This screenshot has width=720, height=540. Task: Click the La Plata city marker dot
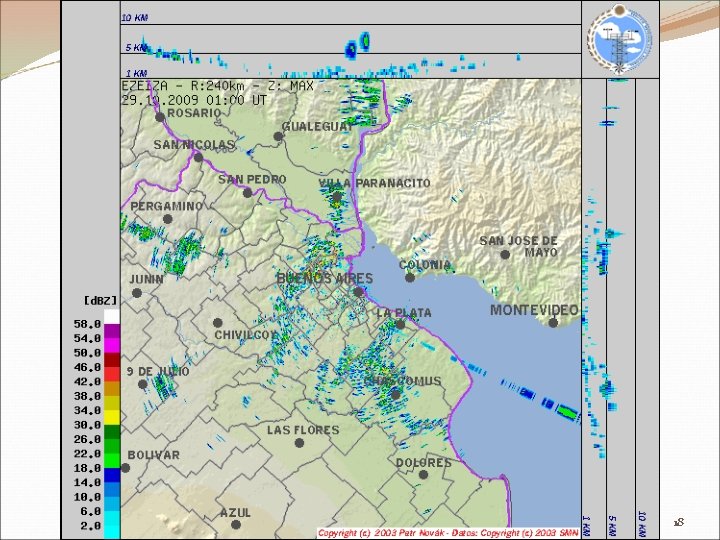400,325
